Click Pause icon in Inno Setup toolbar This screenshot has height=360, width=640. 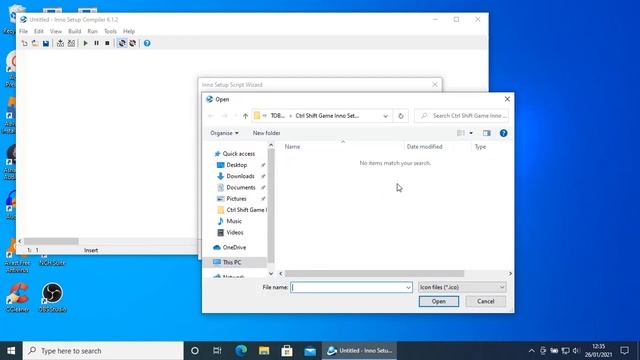point(96,43)
